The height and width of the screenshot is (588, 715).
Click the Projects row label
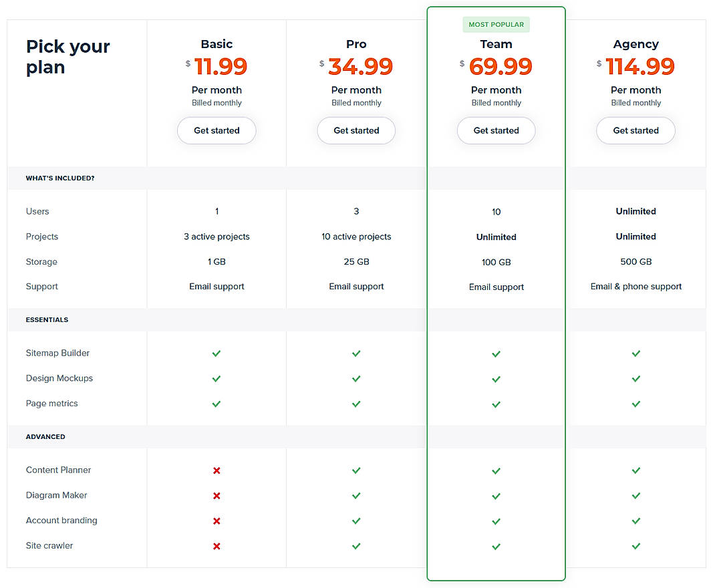coord(42,237)
